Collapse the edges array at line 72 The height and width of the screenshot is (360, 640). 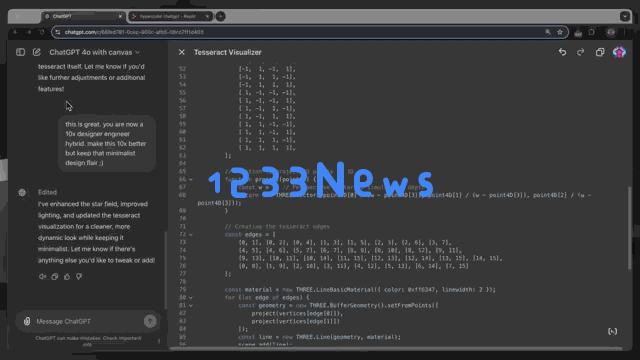[x=191, y=234]
